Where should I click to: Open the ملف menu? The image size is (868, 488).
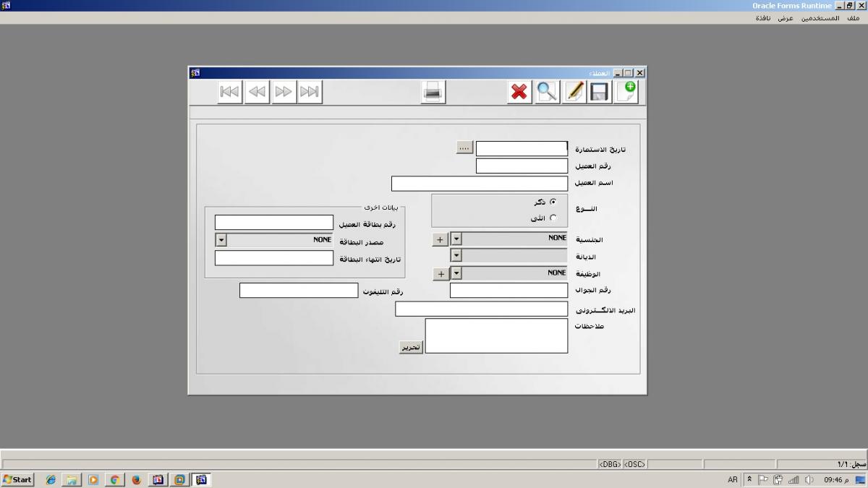(853, 18)
